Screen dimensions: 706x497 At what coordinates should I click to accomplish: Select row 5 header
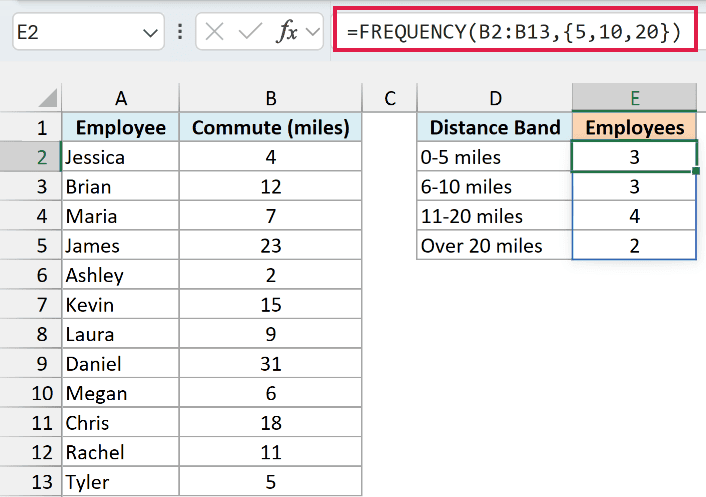(x=31, y=245)
